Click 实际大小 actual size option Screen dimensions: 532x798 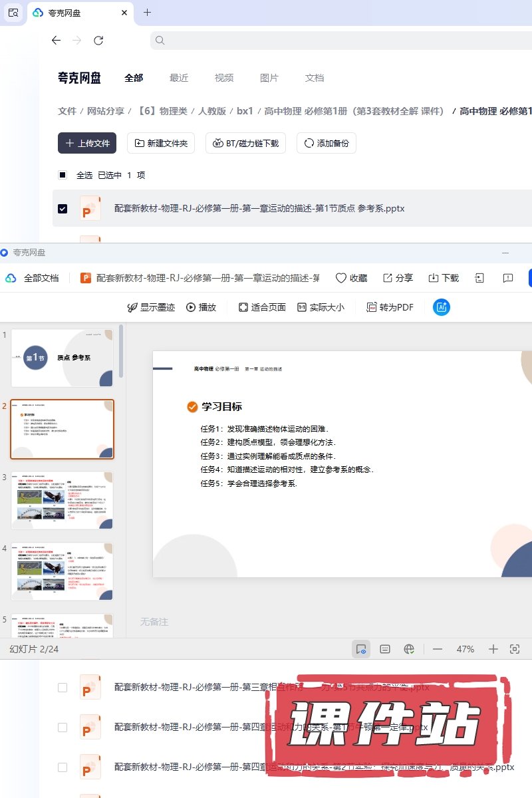(321, 307)
